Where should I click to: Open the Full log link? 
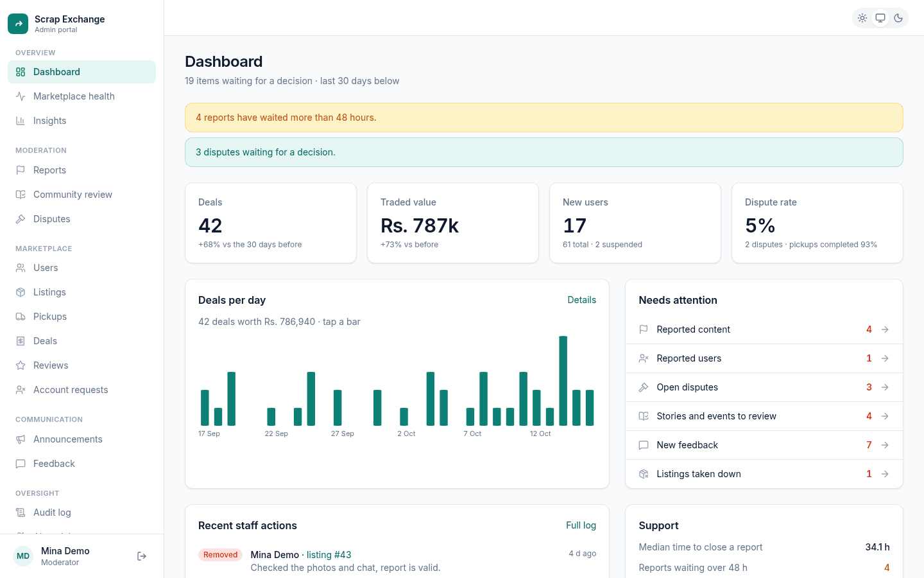pos(581,525)
